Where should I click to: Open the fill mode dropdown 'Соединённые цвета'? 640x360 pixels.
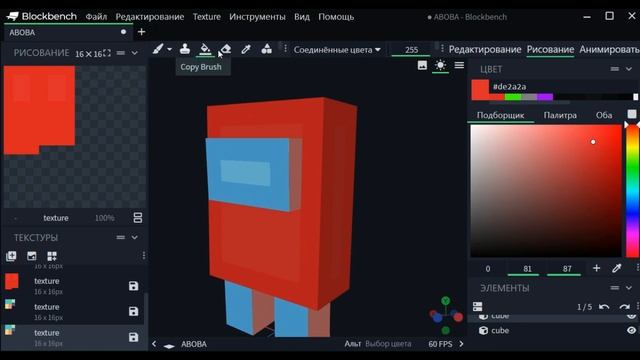(337, 50)
